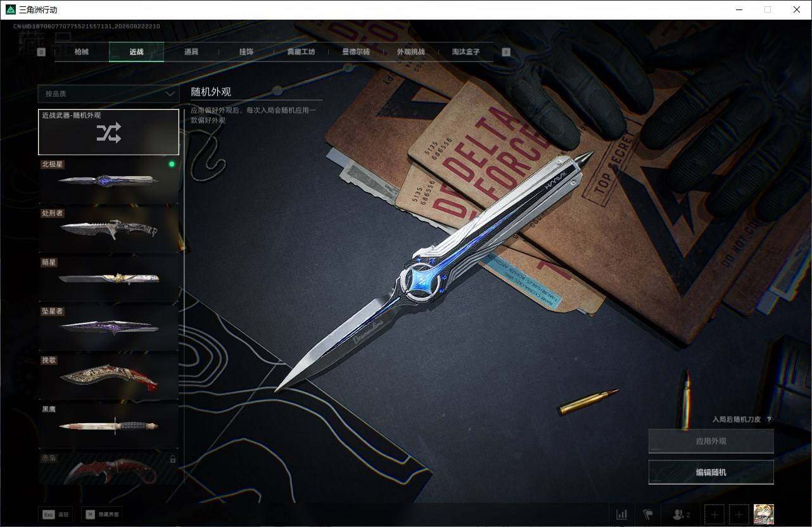The width and height of the screenshot is (812, 527).
Task: Close the 三角洲行动 window
Action: (797, 10)
